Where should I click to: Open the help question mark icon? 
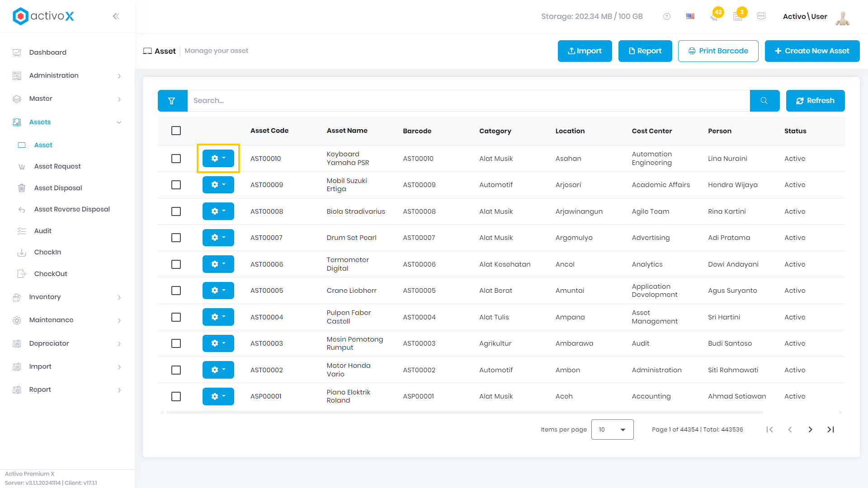point(667,16)
